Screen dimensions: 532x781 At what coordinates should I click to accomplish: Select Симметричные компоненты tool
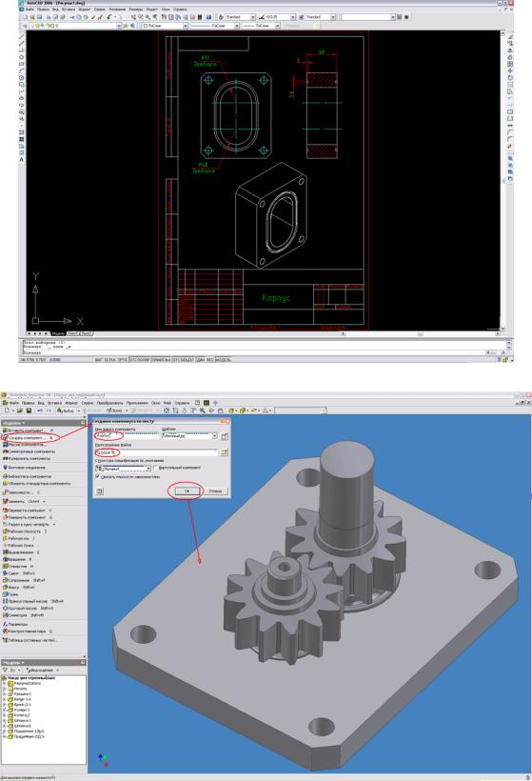coord(29,451)
